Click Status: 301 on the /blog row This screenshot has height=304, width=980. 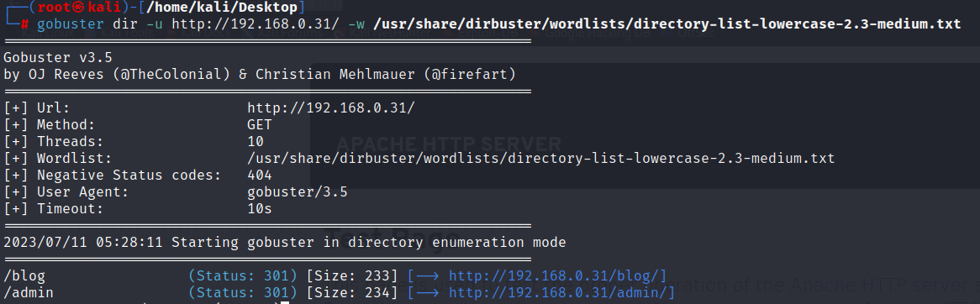pyautogui.click(x=243, y=276)
